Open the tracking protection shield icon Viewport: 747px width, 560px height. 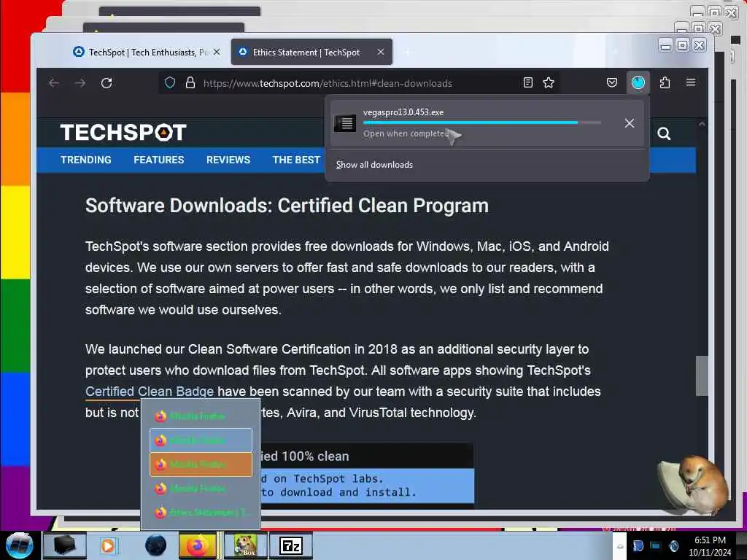pyautogui.click(x=170, y=83)
